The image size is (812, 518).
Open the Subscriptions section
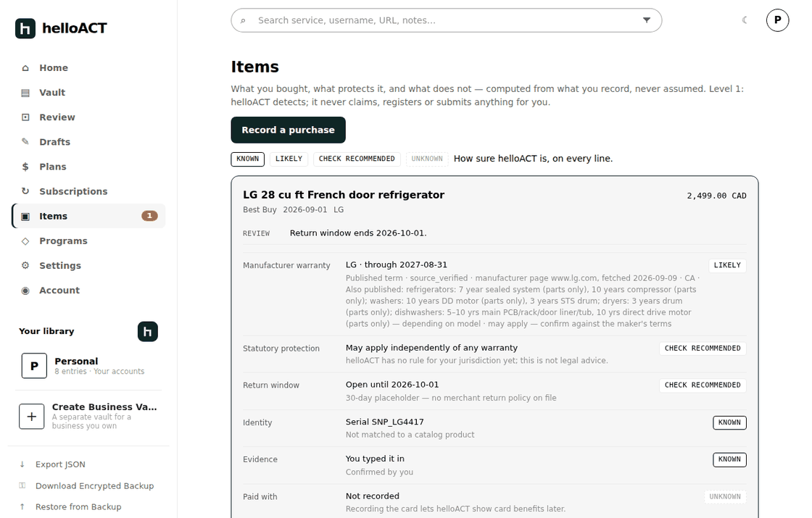pos(88,191)
